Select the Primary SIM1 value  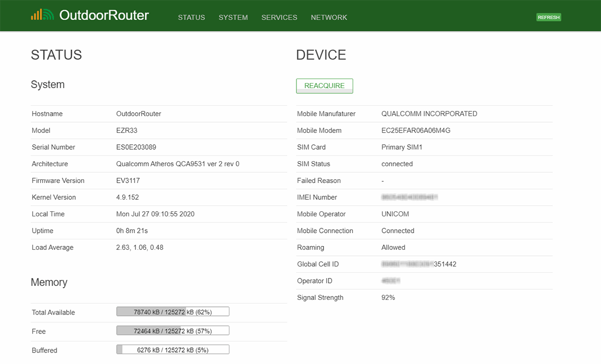402,147
